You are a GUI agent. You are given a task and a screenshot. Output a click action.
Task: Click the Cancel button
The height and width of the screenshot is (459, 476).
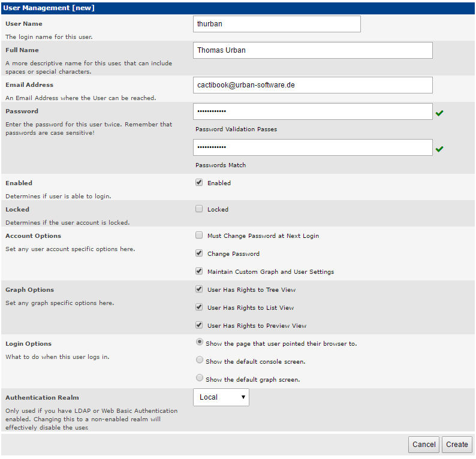pos(424,445)
